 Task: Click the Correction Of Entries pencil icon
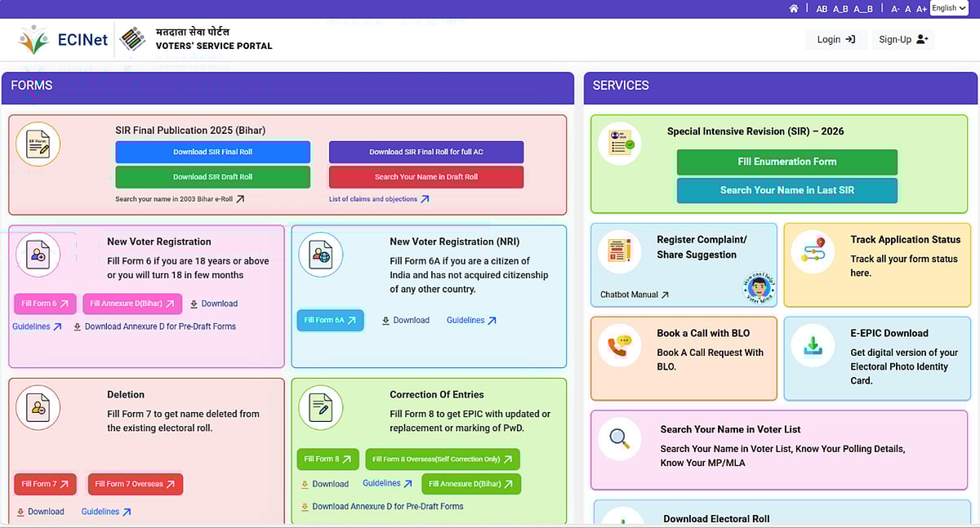tap(320, 407)
